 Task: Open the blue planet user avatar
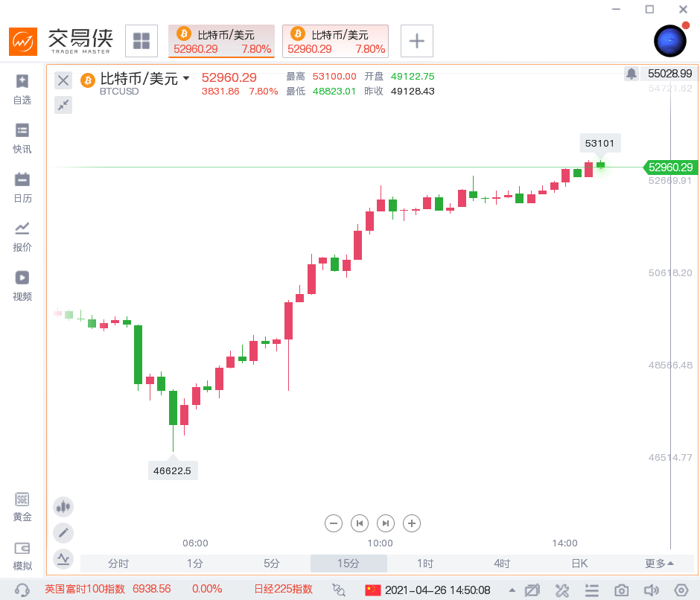[670, 41]
